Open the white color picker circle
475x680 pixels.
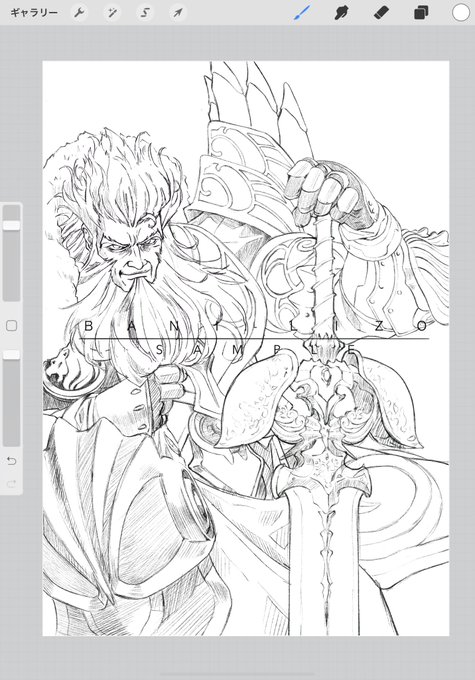[461, 13]
